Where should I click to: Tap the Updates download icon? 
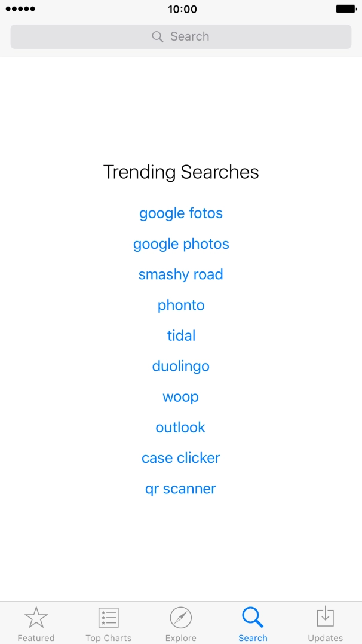[x=325, y=616]
